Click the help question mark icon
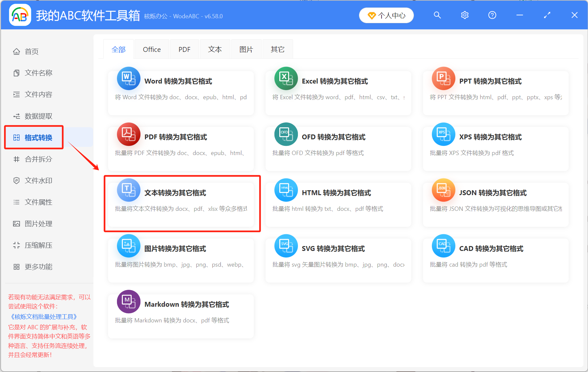588x372 pixels. point(492,15)
